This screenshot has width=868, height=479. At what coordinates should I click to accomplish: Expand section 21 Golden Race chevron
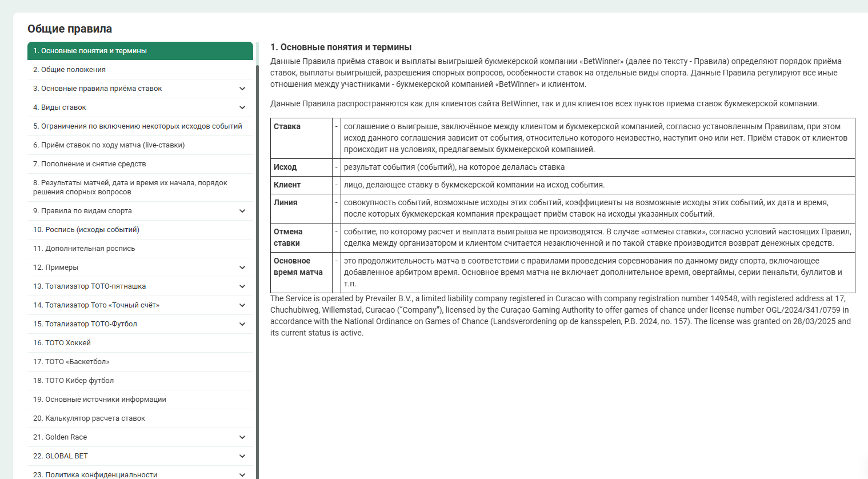click(242, 437)
